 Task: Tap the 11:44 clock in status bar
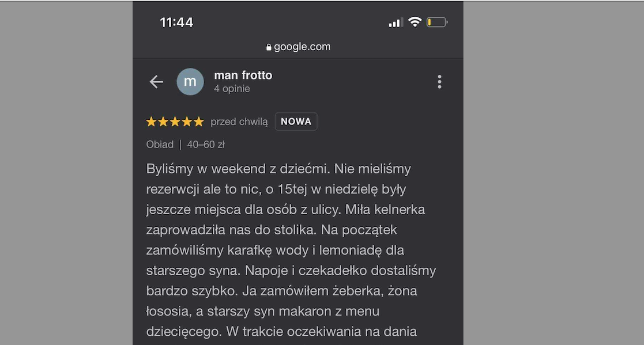[176, 22]
